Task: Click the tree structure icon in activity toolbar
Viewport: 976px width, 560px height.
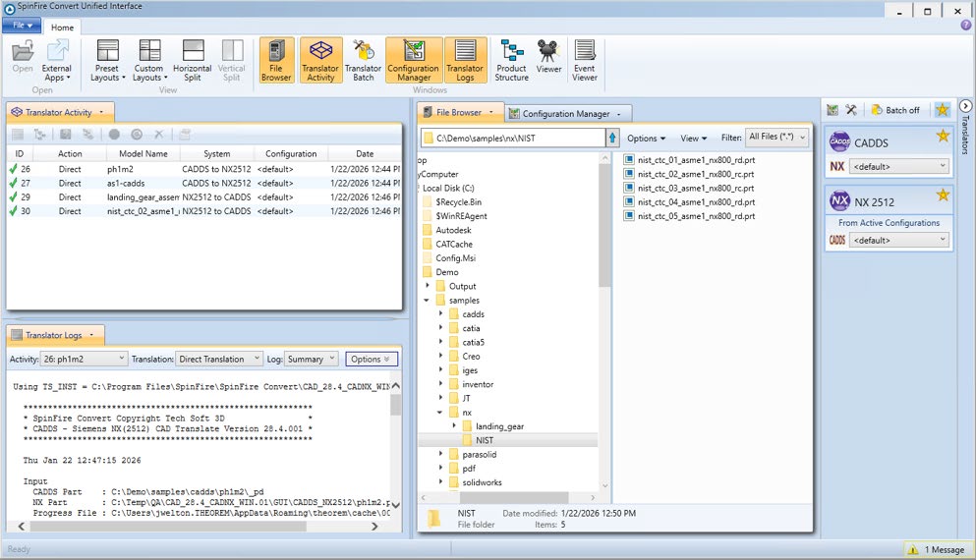Action: 40,134
